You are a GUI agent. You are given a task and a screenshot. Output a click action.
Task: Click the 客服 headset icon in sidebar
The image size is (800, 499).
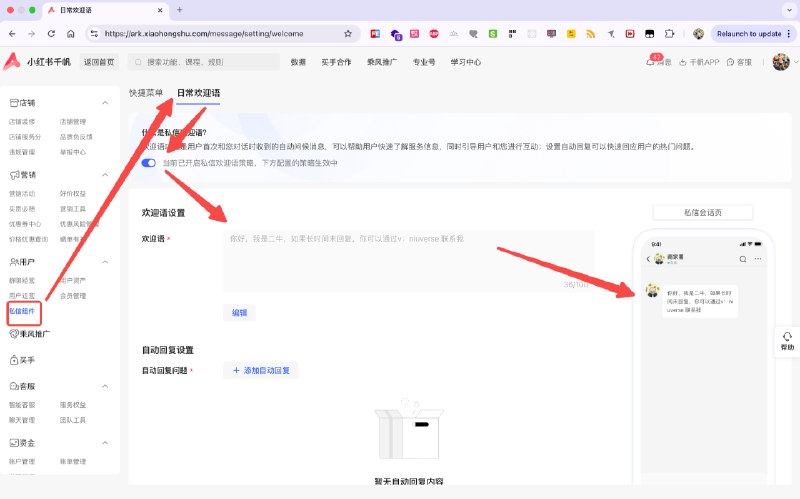14,386
